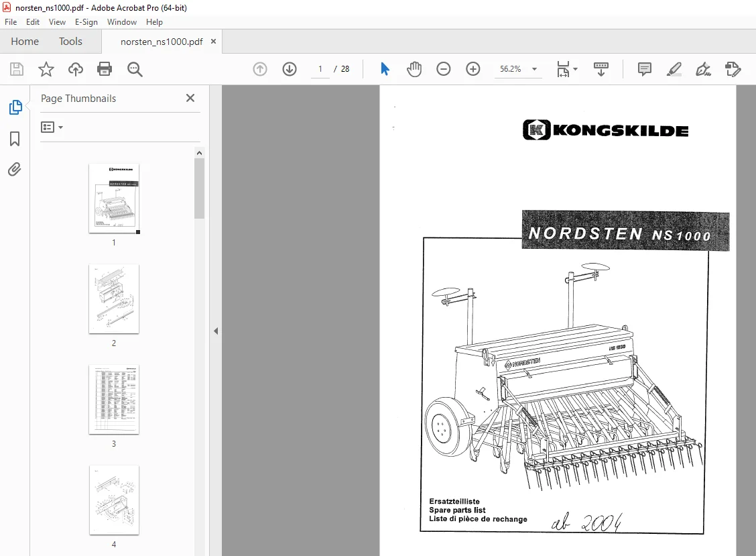Select page 4 thumbnail
756x556 pixels.
(x=114, y=500)
